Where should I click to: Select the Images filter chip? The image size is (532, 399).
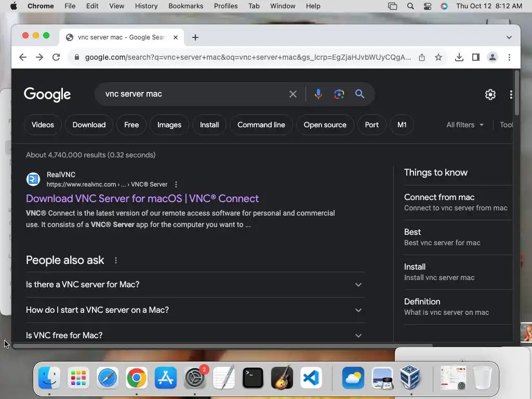(x=169, y=125)
